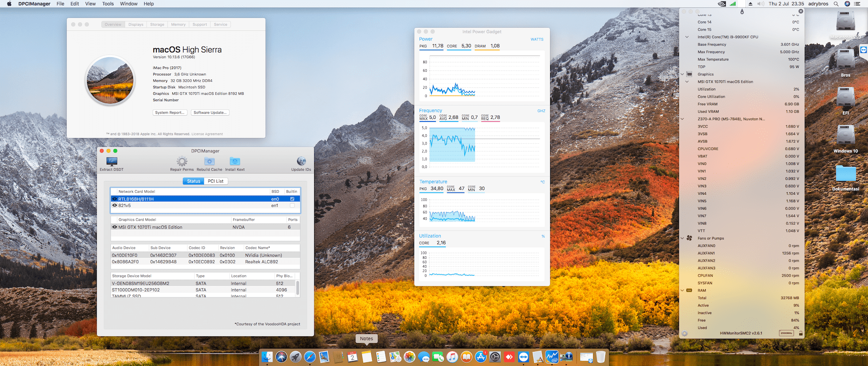Open the Support tab in About This Mac

(x=199, y=24)
